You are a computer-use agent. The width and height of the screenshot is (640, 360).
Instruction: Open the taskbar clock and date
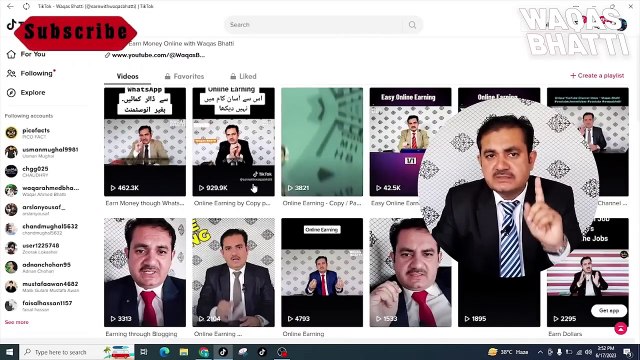click(606, 352)
